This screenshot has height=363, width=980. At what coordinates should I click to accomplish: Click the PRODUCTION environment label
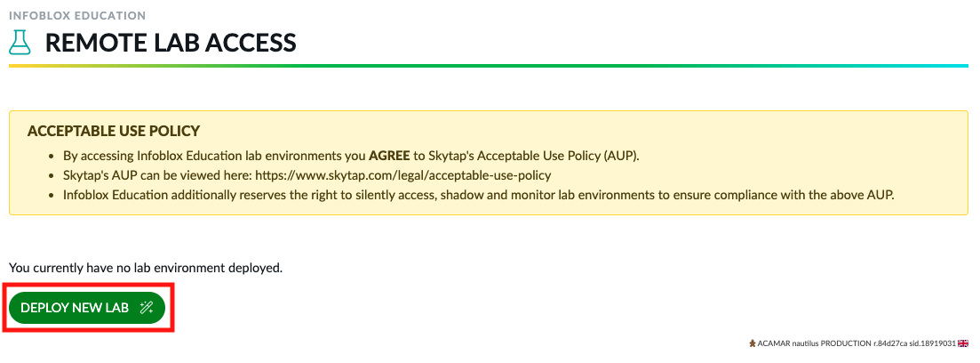point(848,343)
